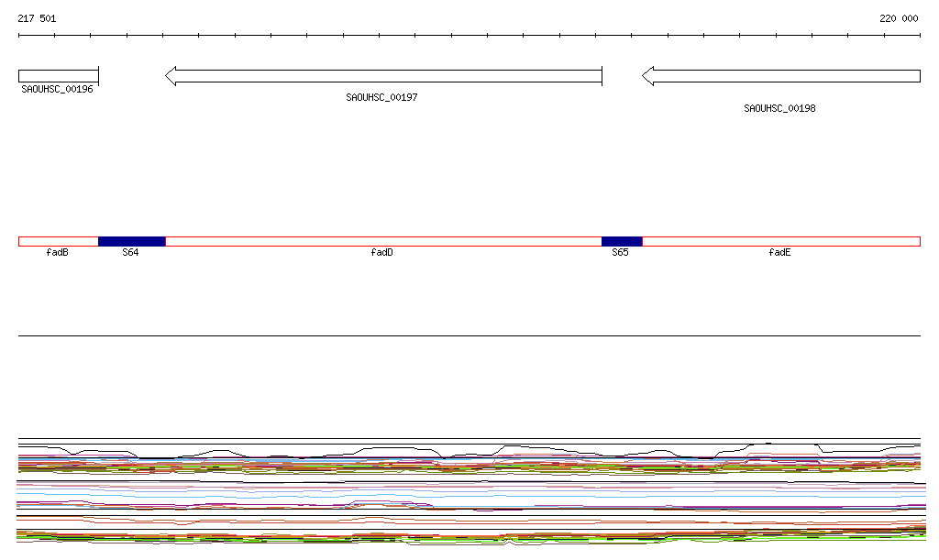Screen dimensions: 939x560
Task: Open the SAOUHSC_00197 text label
Action: [381, 97]
